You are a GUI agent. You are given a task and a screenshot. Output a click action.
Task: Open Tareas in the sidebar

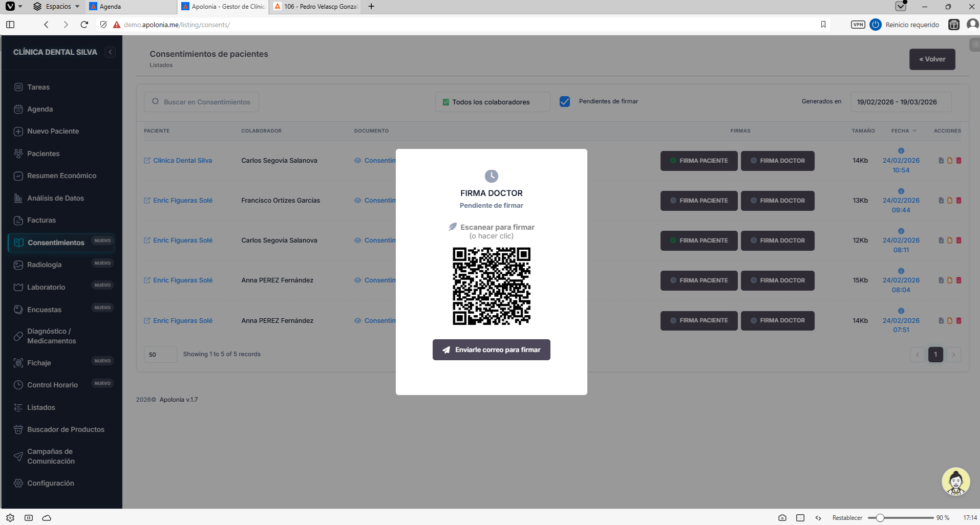(38, 87)
